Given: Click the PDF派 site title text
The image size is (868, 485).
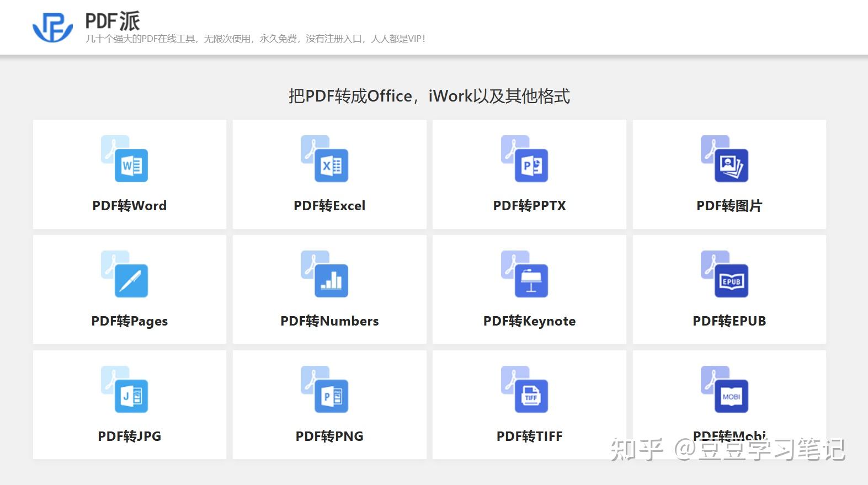Looking at the screenshot, I should (x=113, y=21).
